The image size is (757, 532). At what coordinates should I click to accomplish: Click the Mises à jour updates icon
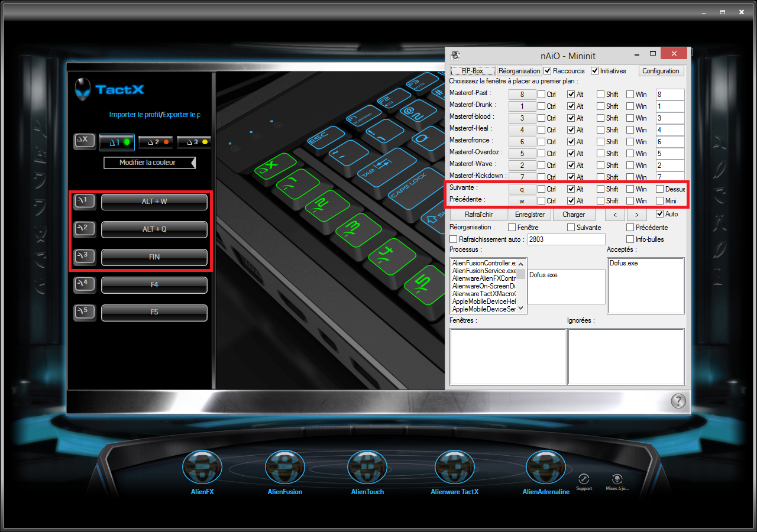click(x=617, y=479)
